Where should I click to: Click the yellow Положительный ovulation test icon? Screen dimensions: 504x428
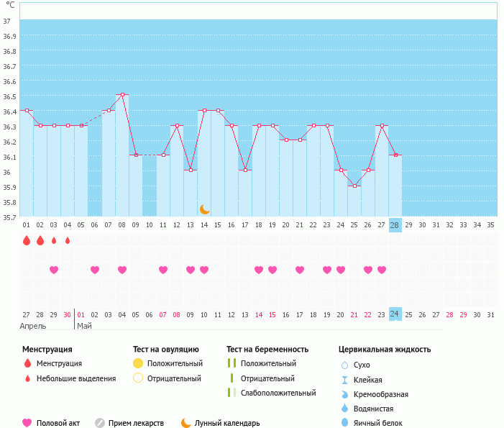point(138,364)
